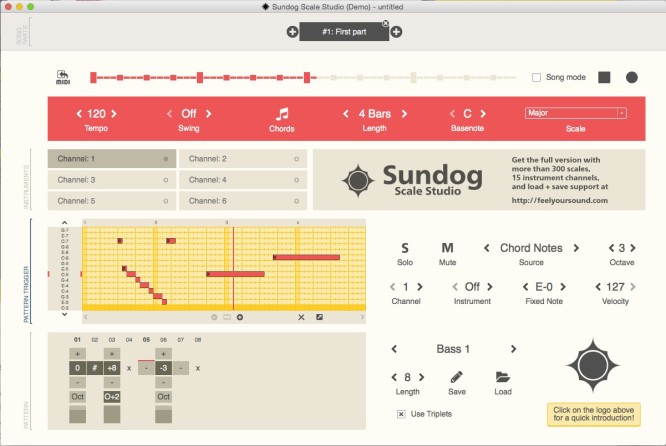Open the Chords music note icon
The height and width of the screenshot is (446, 666).
[x=282, y=114]
